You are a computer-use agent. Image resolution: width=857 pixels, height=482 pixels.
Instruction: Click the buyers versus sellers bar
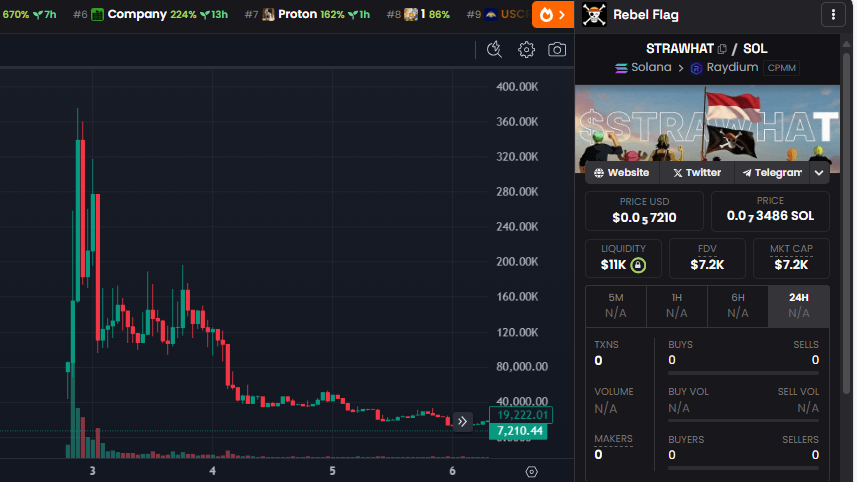click(x=743, y=468)
